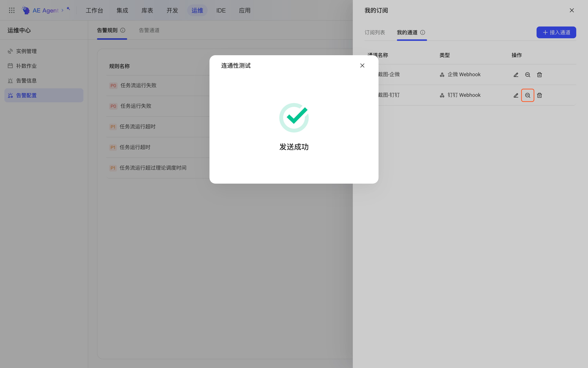This screenshot has width=588, height=368.
Task: Select rule 任务流运行超时
Action: click(x=137, y=127)
